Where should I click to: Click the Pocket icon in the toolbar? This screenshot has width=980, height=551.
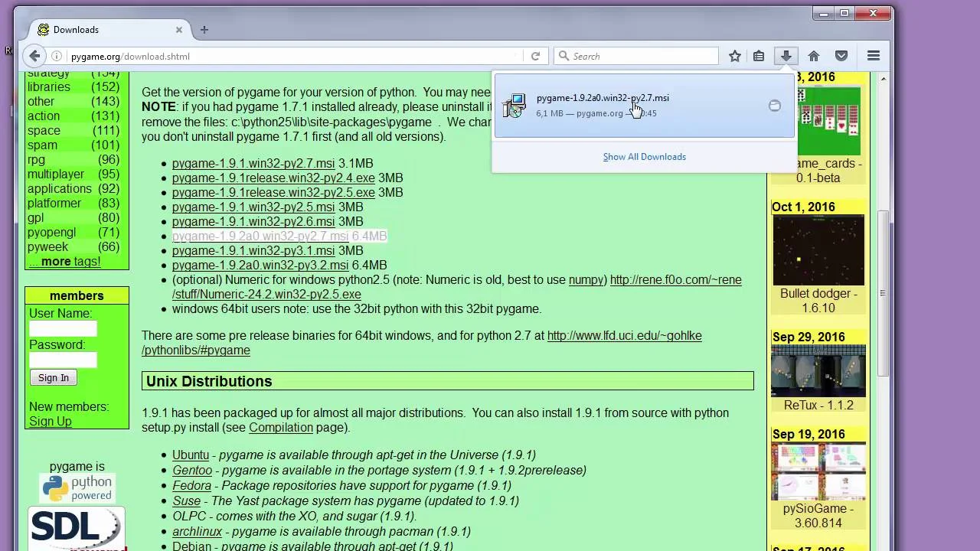click(841, 56)
